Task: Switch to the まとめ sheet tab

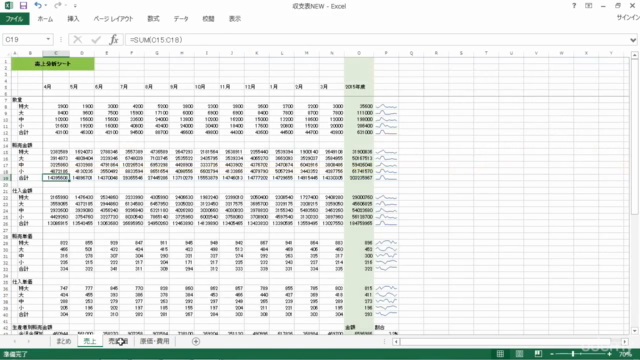Action: 63,341
